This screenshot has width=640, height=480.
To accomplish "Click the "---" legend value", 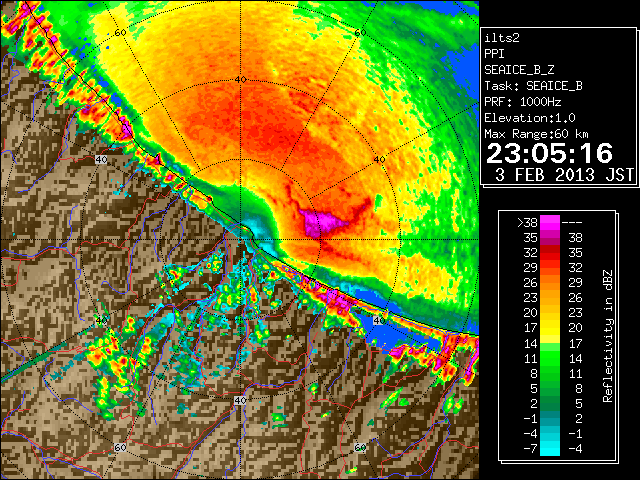I will point(572,223).
